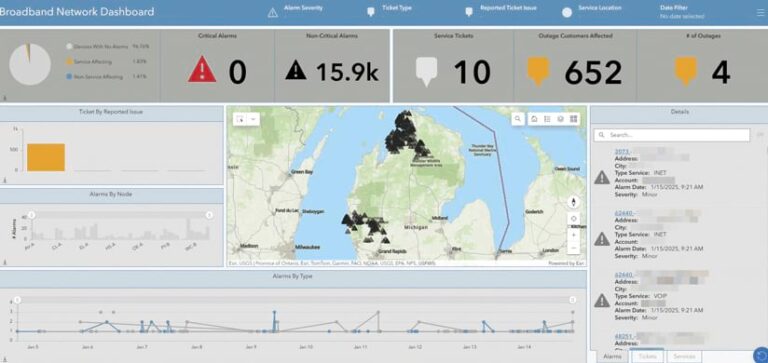The image size is (768, 363).
Task: Open the Service Location filter
Action: 592,12
